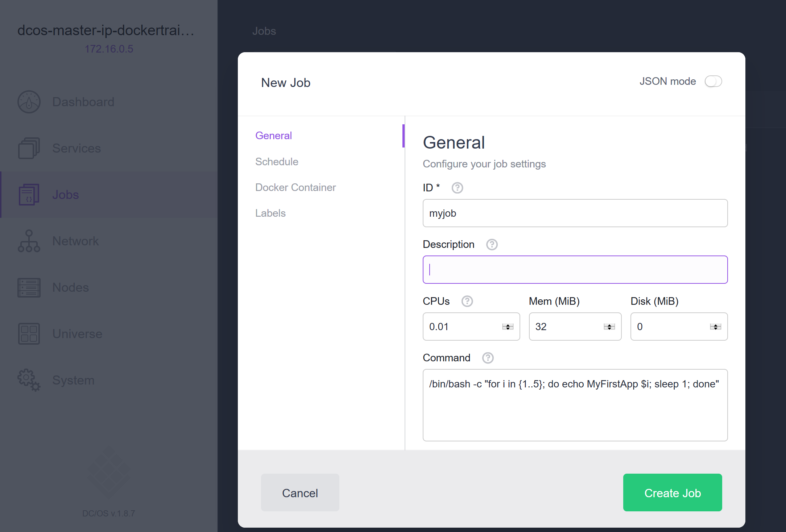Click the cluster name dcos-master-ip-dockertrai…
The image size is (786, 532).
106,30
